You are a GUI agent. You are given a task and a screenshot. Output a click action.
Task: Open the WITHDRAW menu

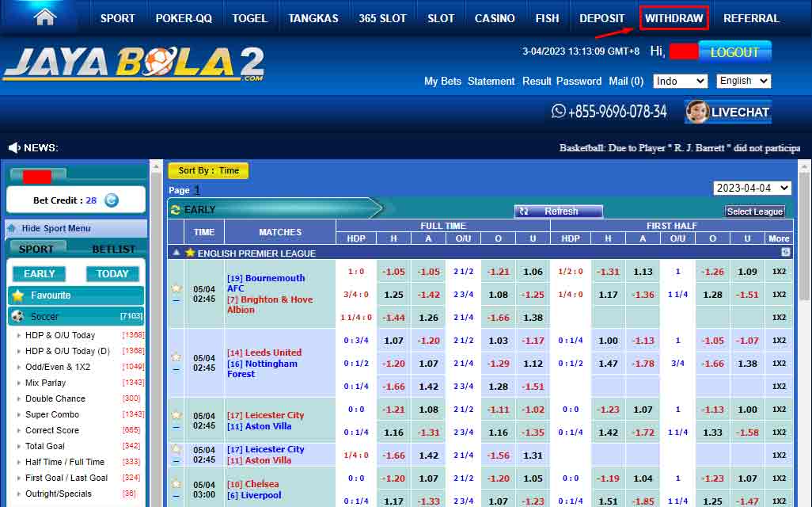click(x=674, y=18)
